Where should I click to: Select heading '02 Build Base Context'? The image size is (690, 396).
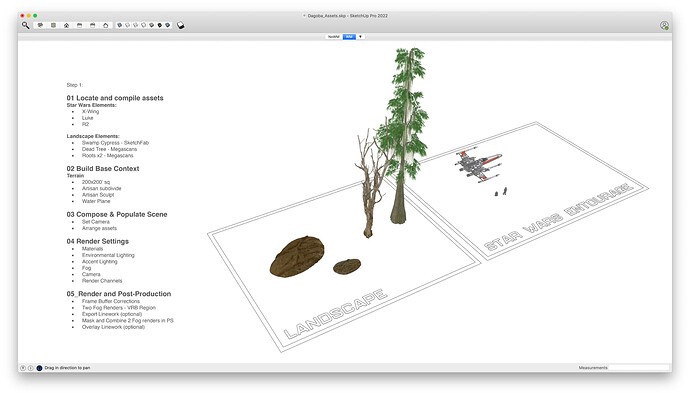103,169
